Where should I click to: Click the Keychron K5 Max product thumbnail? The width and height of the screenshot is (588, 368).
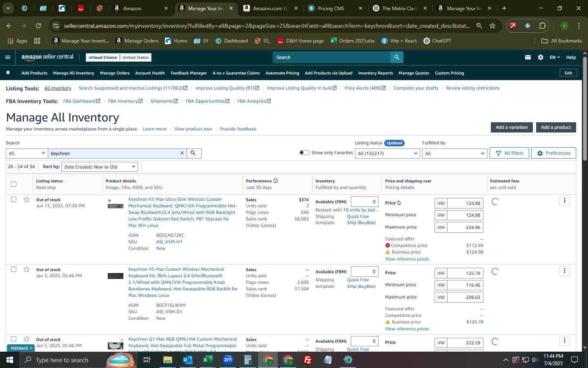coord(115,204)
